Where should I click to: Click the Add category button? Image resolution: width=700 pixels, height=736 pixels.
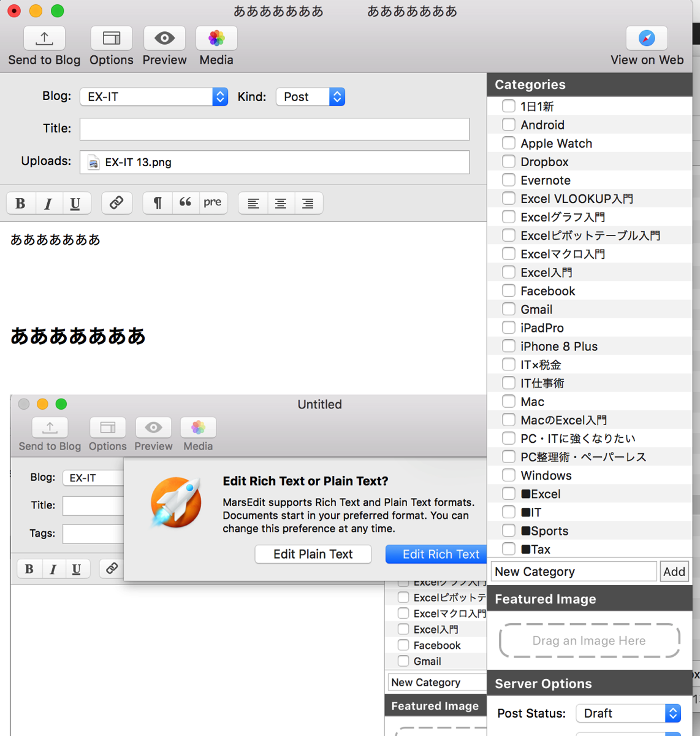point(674,572)
